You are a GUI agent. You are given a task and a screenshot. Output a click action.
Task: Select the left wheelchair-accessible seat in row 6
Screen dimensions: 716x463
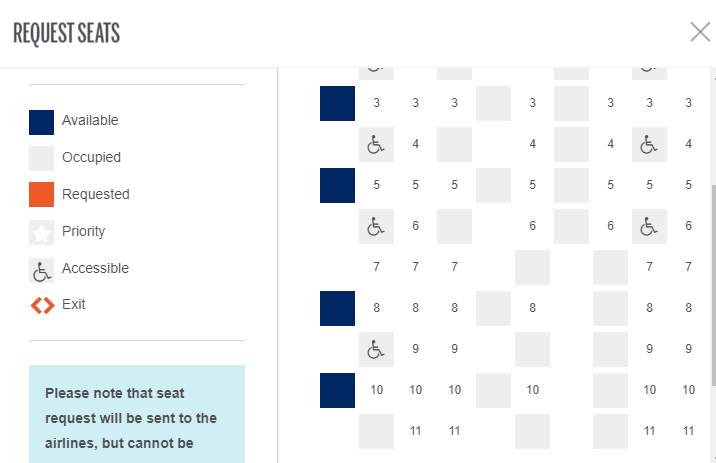[x=376, y=227]
